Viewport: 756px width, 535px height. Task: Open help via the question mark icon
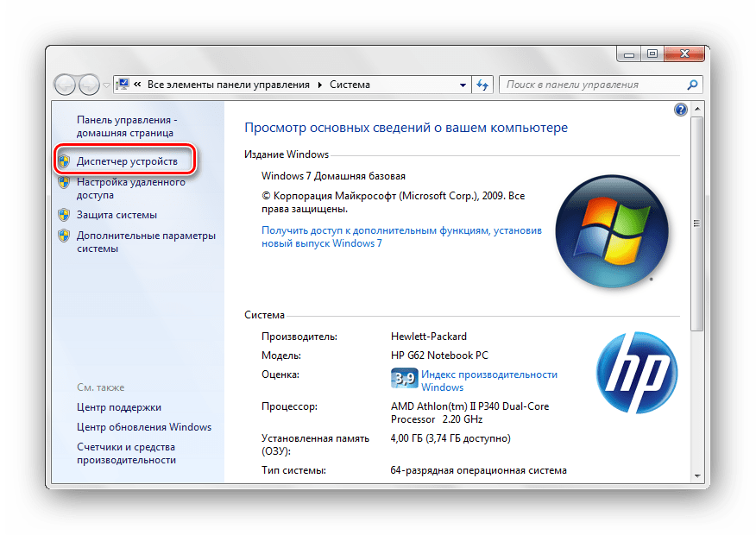pos(680,109)
